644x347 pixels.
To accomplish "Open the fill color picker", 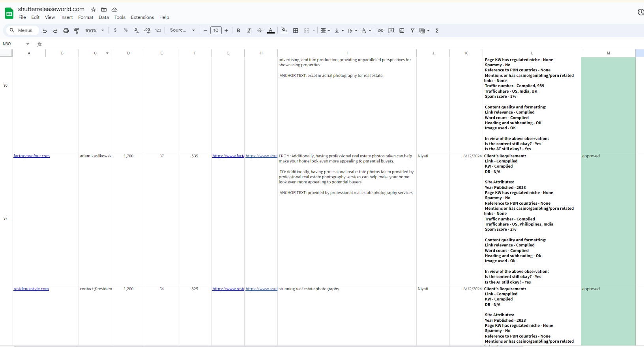I will [284, 30].
